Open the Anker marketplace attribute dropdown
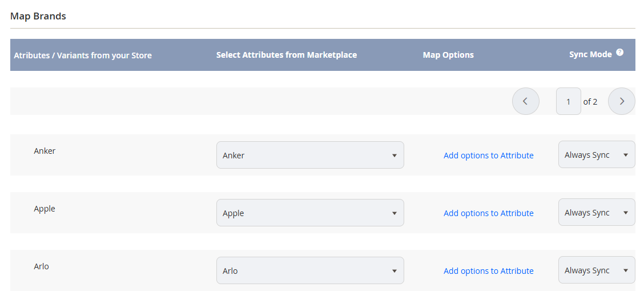 pyautogui.click(x=310, y=155)
